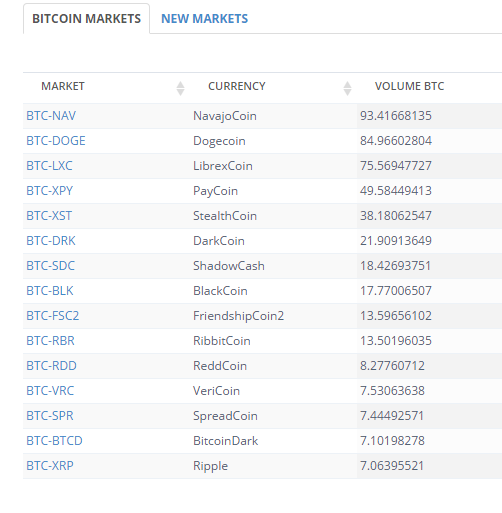This screenshot has height=513, width=502.
Task: Open the BTC-XRP market link
Action: [x=50, y=466]
